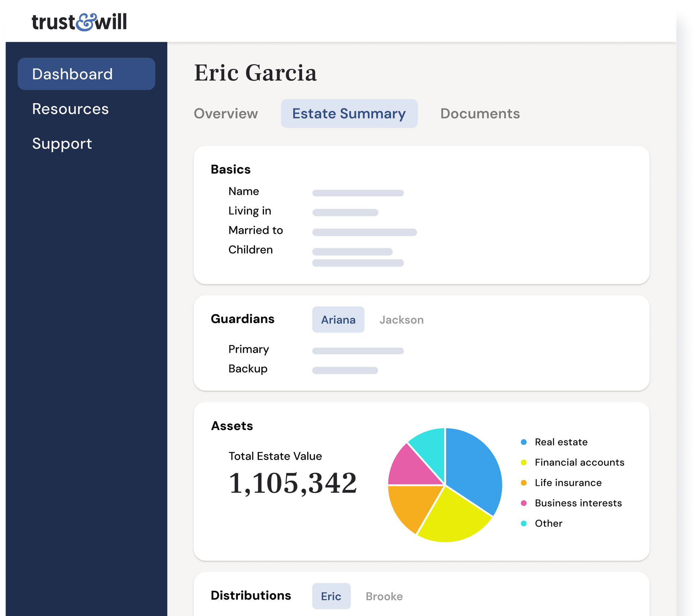Click the Primary guardian label
The image size is (698, 616).
click(249, 349)
